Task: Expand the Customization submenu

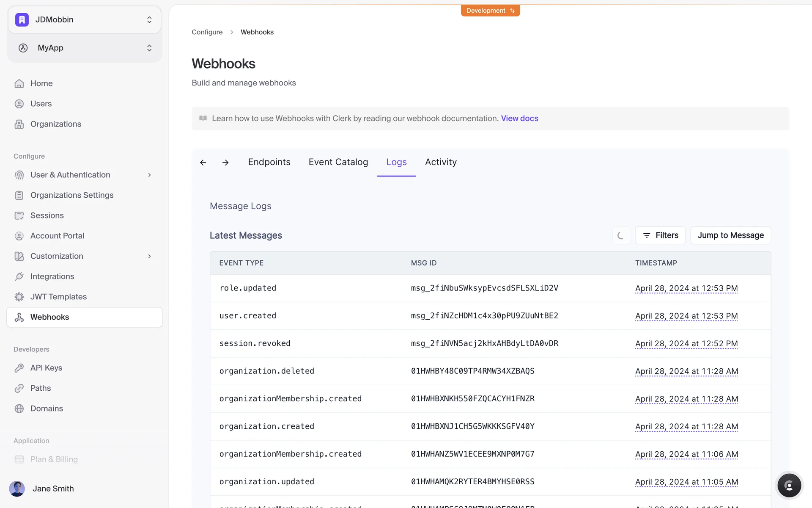Action: click(x=149, y=256)
